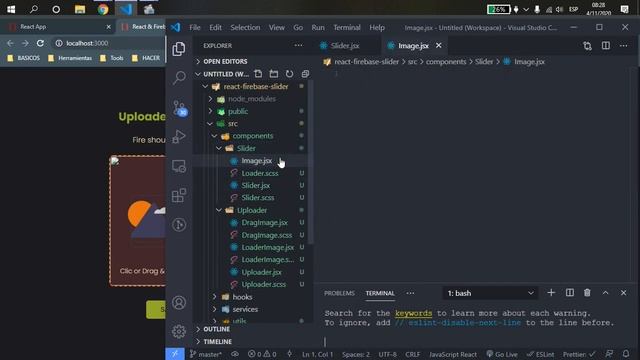Click the master branch in status bar
640x360 pixels.
[206, 354]
